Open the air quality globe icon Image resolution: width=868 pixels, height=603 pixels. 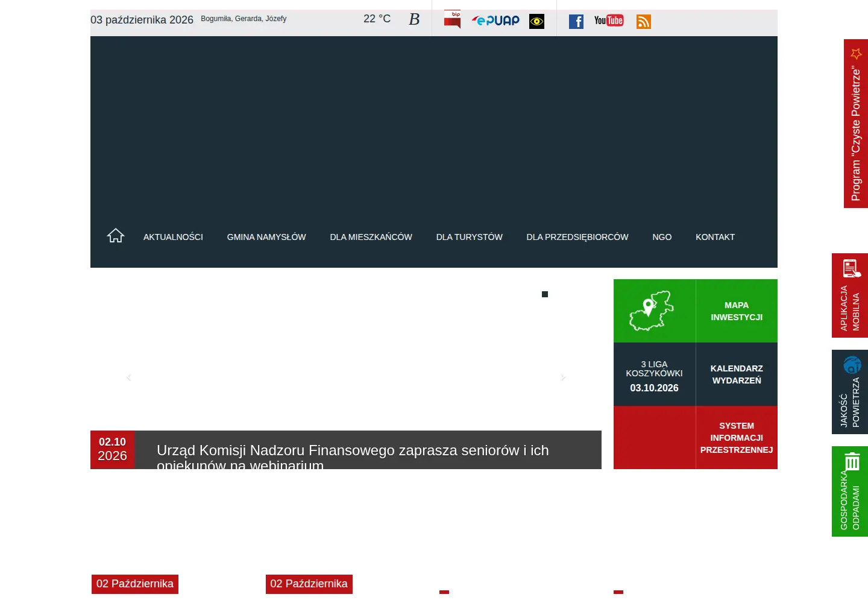[x=852, y=364]
